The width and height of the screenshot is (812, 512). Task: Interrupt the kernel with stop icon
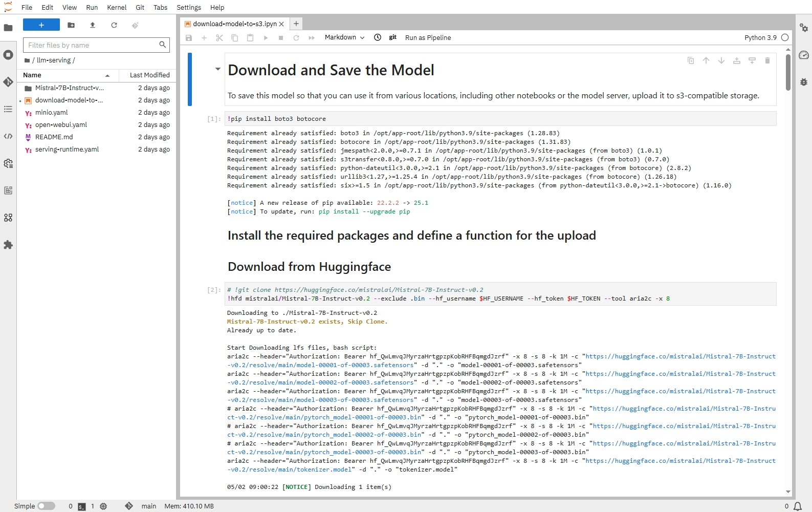click(281, 38)
